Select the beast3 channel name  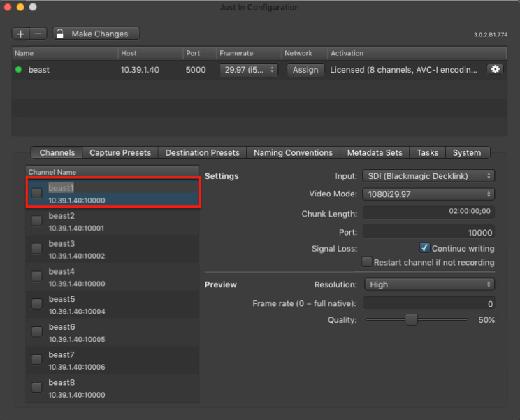[62, 244]
